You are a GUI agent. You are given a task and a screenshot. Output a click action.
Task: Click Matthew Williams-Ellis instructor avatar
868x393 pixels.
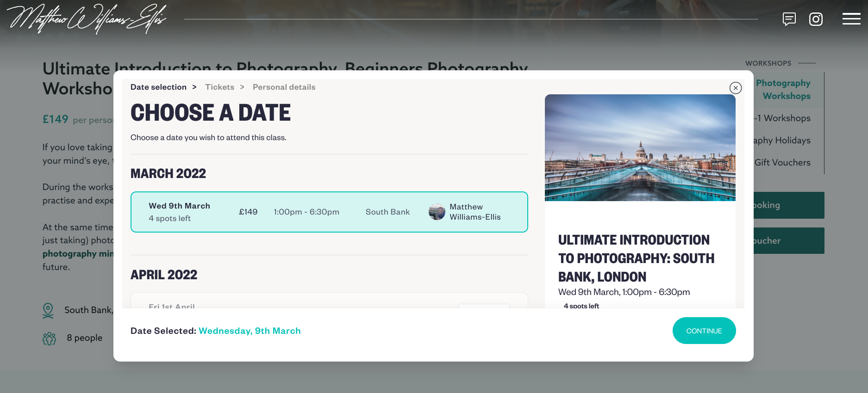437,212
